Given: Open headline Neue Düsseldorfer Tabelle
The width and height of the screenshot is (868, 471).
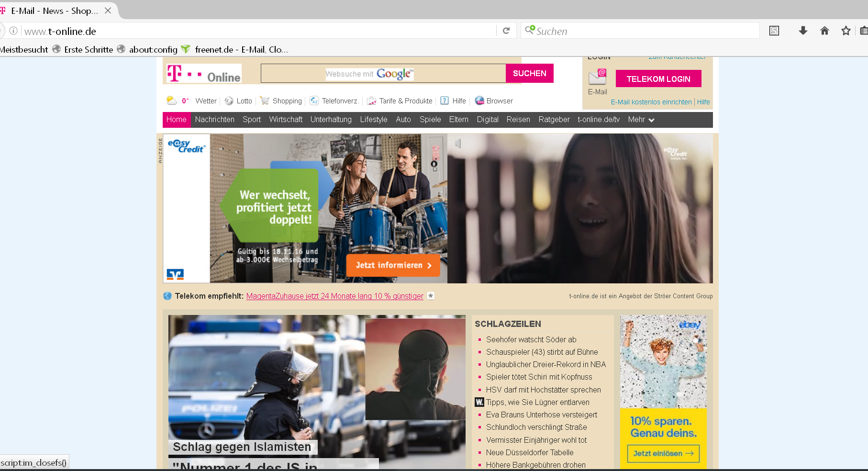Looking at the screenshot, I should [530, 452].
